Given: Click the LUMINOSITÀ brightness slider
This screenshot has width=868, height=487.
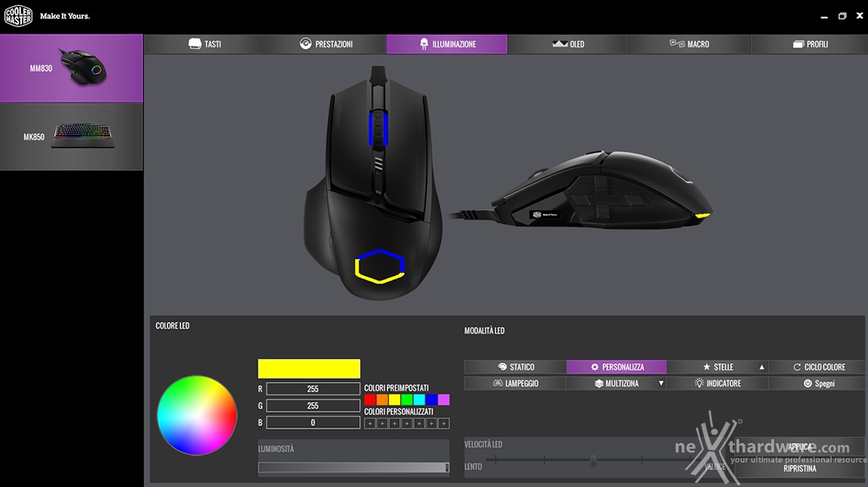Looking at the screenshot, I should pos(353,468).
